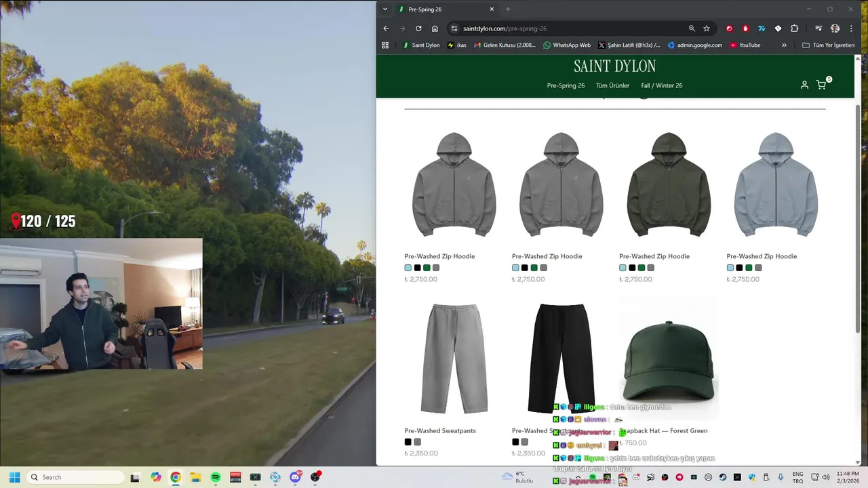The image size is (868, 488).
Task: View site information icon in address bar
Action: [454, 28]
